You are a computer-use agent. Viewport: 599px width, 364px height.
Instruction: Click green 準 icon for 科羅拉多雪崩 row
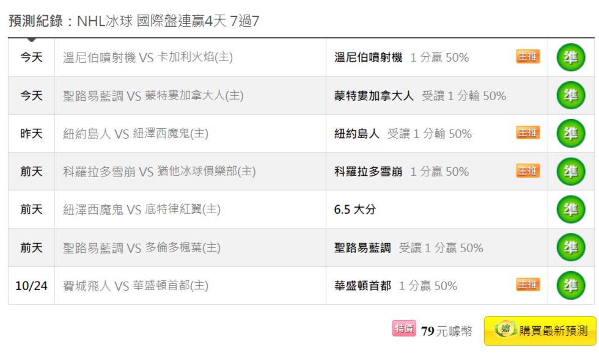[x=571, y=172]
